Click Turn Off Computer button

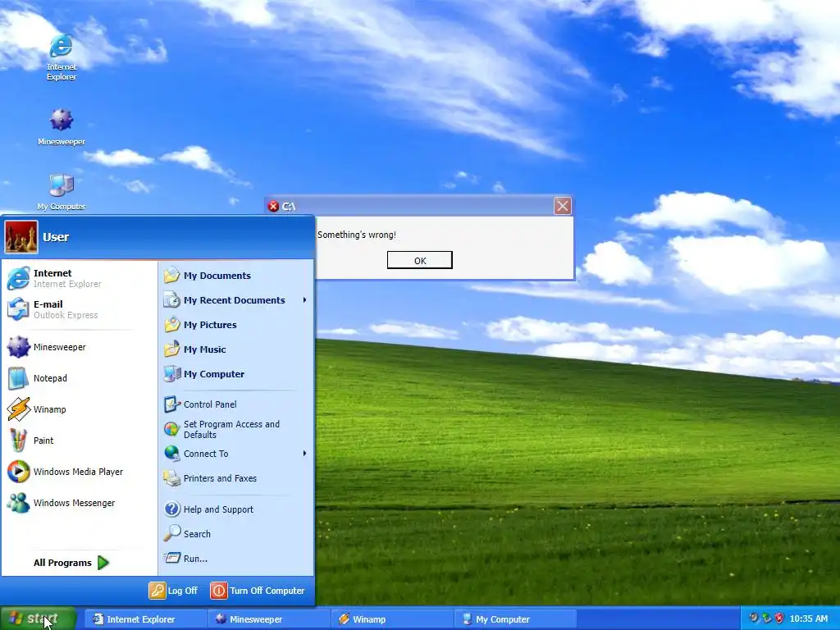coord(258,591)
